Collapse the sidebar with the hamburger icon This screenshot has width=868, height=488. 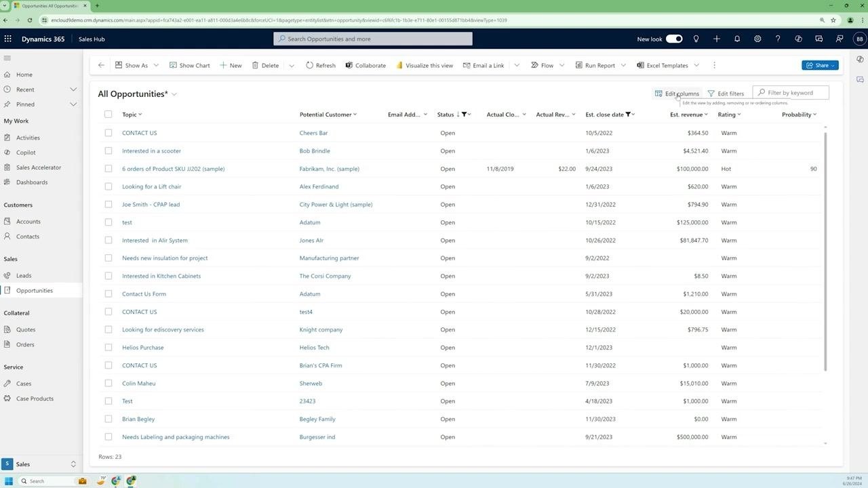(7, 58)
